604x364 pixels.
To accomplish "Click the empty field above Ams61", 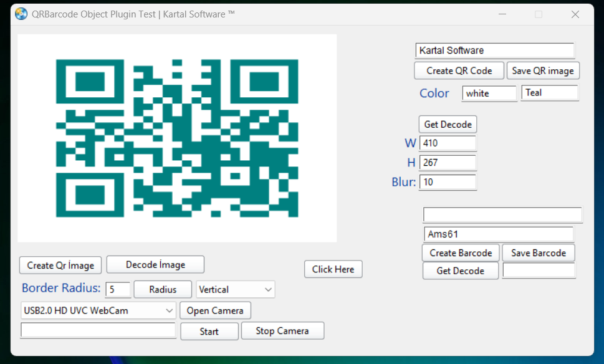I will coord(502,215).
